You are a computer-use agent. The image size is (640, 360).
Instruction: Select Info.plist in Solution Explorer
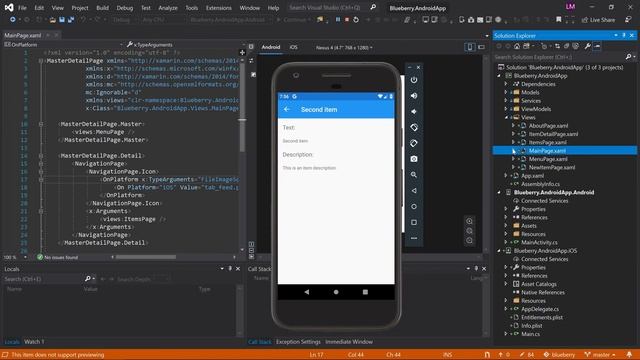tap(531, 326)
